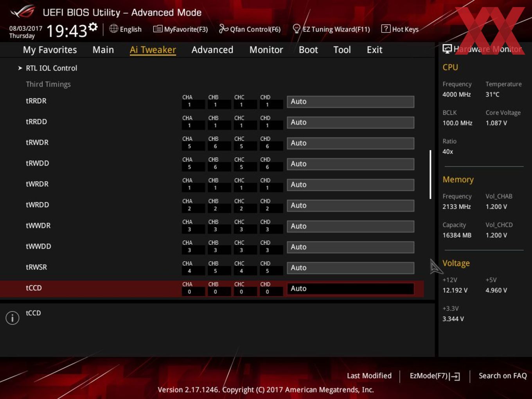Open the tRRDD Auto value field
The image size is (532, 399).
(350, 122)
